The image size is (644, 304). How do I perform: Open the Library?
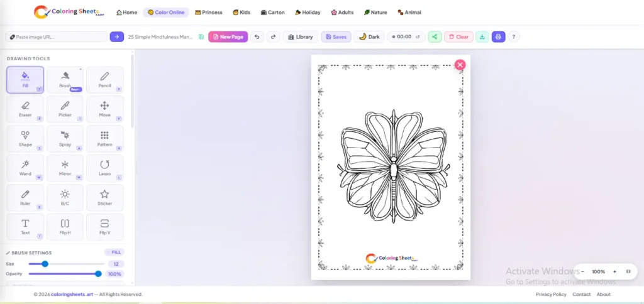pyautogui.click(x=301, y=37)
